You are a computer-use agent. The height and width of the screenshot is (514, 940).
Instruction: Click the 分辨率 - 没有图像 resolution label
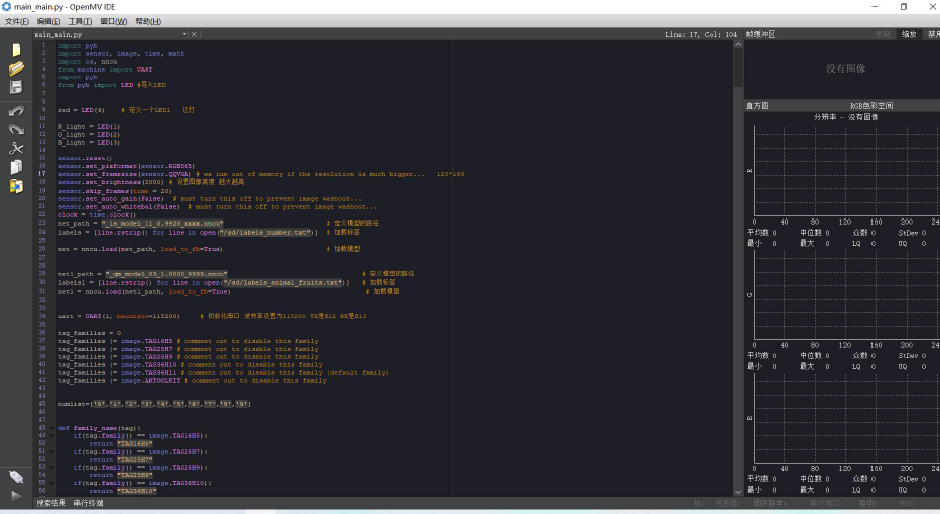coord(845,117)
